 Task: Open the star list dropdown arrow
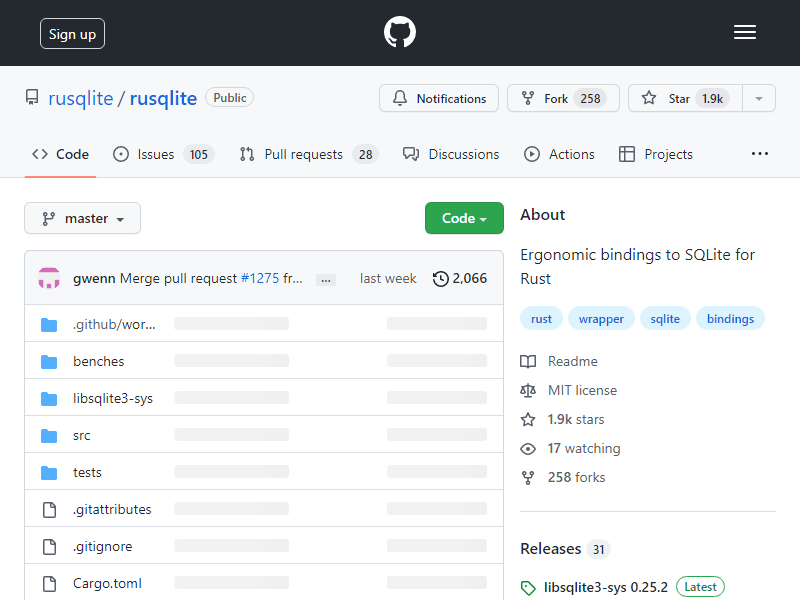click(759, 98)
